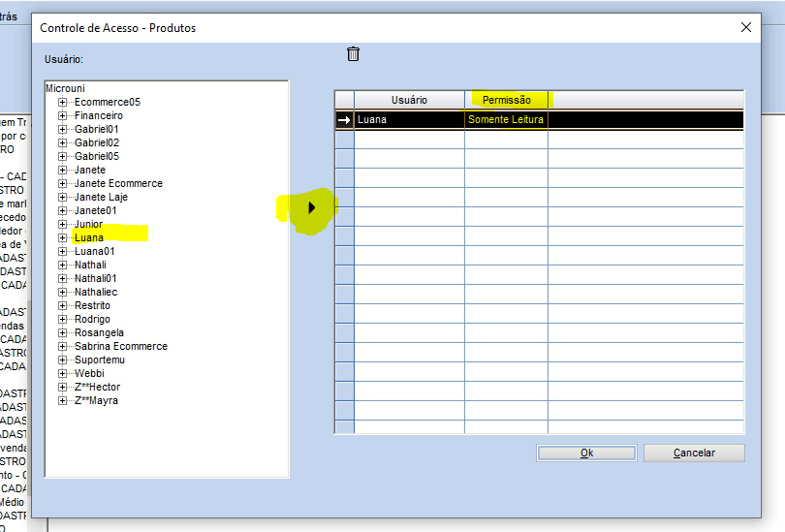Select Gabriel02 in the user list
Screen dimensions: 785x532
point(97,142)
